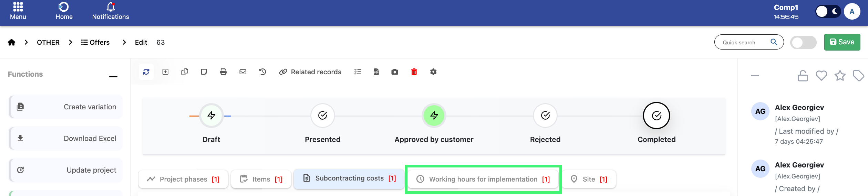Screen dimensions: 868x196
Task: Print the offer
Action: point(223,72)
